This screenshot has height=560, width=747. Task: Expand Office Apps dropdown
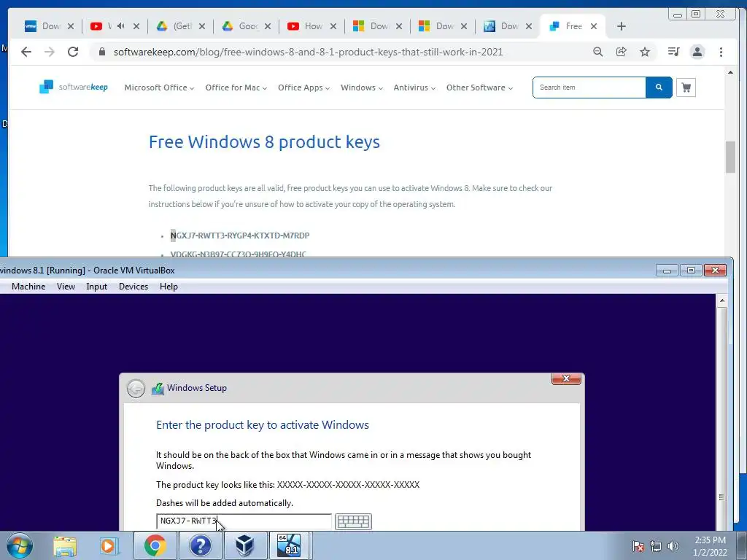coord(303,87)
